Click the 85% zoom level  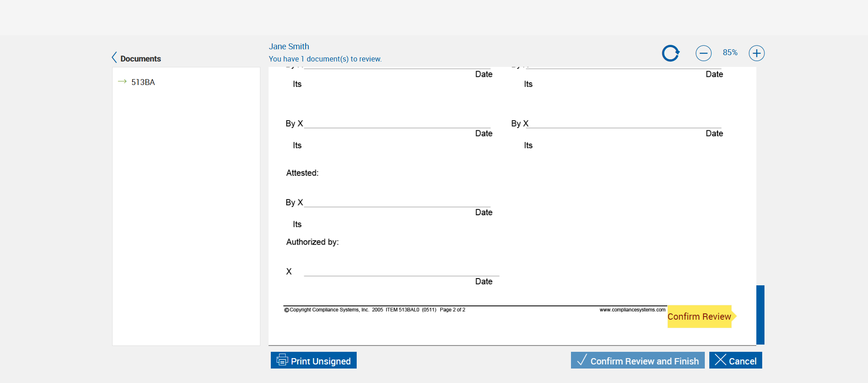coord(730,53)
